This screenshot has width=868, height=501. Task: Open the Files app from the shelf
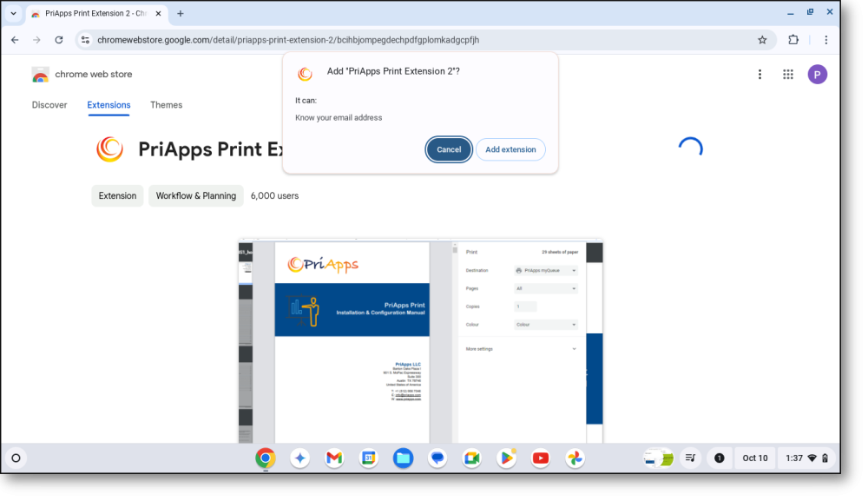click(403, 458)
